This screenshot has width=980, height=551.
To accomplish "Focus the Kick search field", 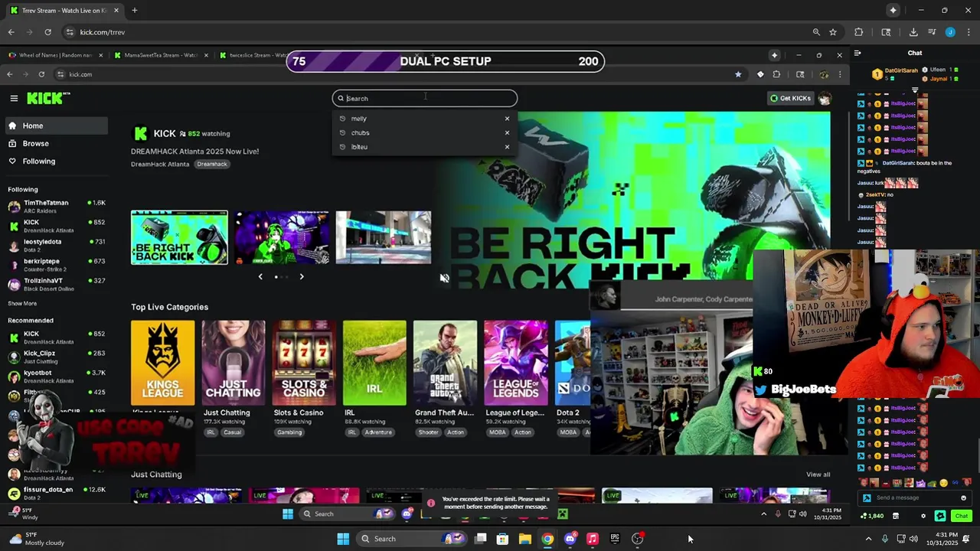I will click(x=425, y=98).
